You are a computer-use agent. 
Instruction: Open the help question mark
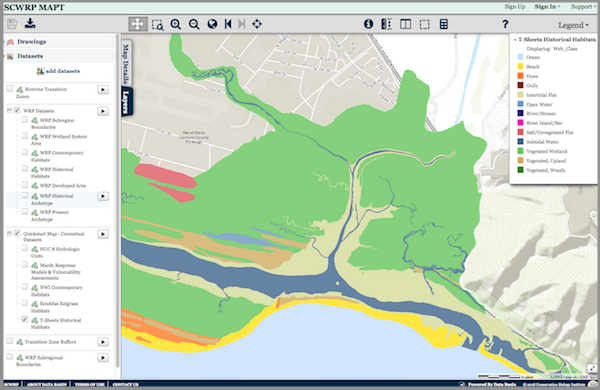(x=505, y=24)
